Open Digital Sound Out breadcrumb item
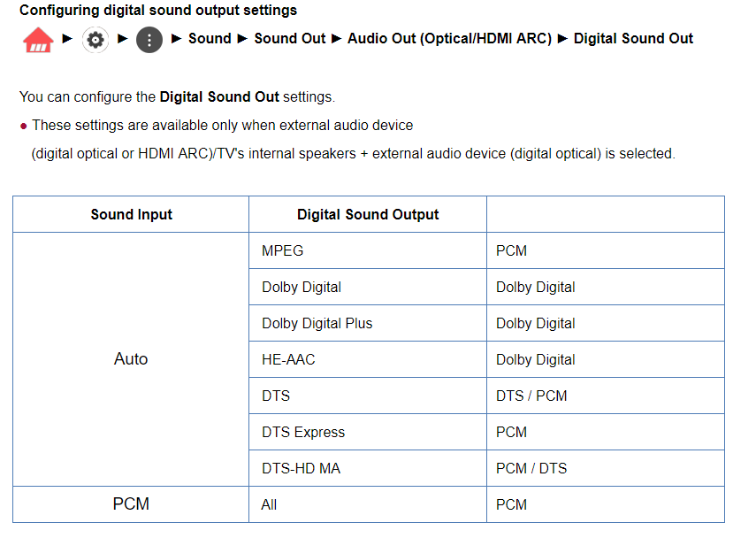Image resolution: width=756 pixels, height=538 pixels. pos(633,39)
